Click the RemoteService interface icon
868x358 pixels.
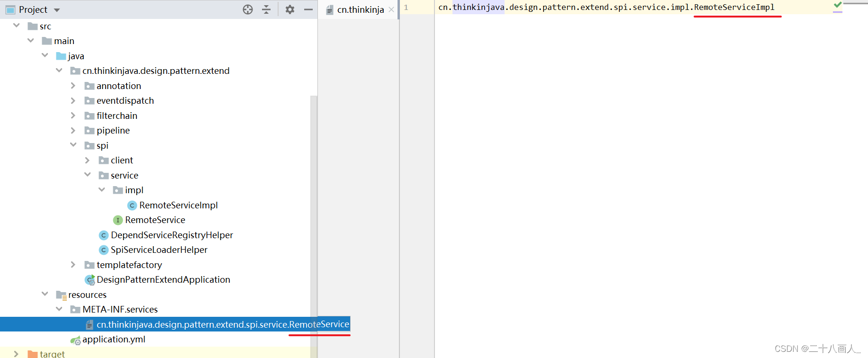tap(118, 220)
